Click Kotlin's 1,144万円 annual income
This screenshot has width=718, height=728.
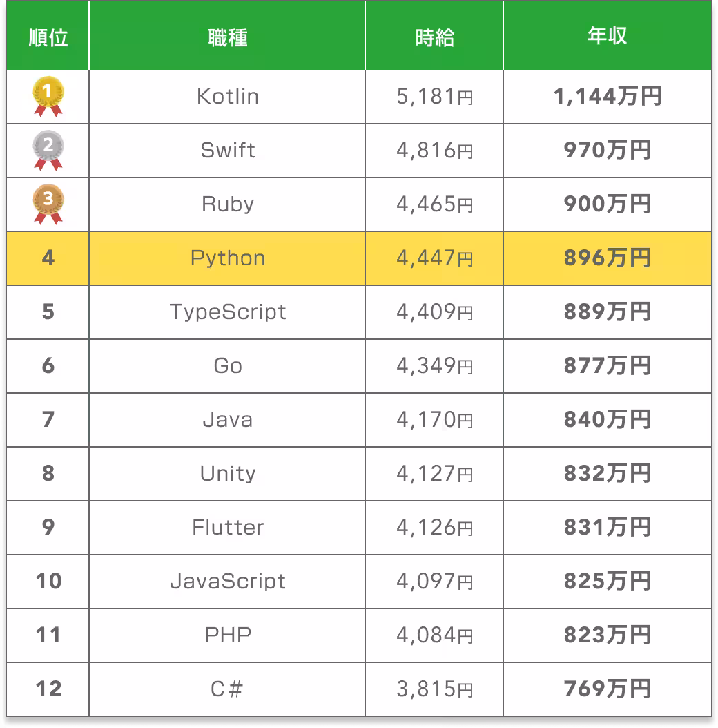coord(607,96)
